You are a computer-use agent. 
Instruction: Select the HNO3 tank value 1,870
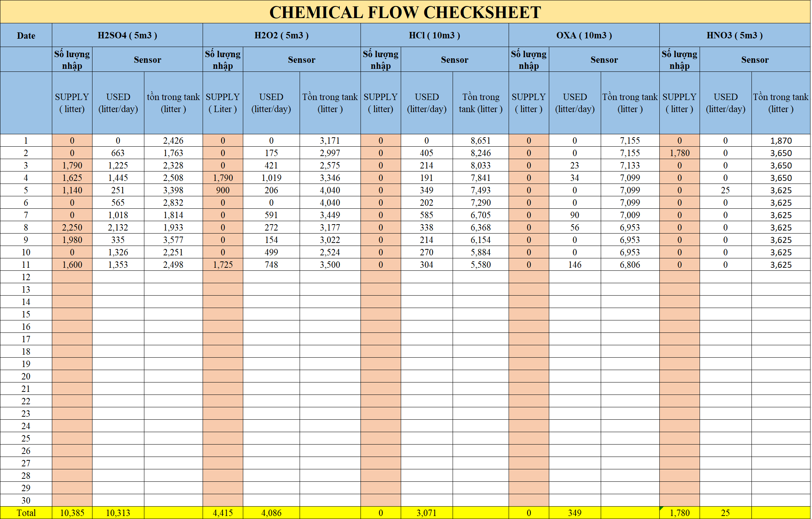[781, 141]
